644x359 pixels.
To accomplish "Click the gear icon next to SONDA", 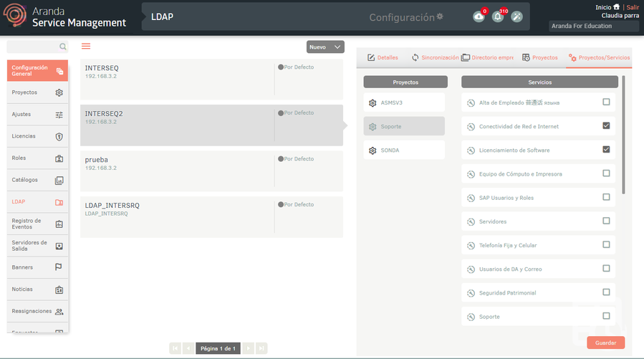I will click(373, 150).
